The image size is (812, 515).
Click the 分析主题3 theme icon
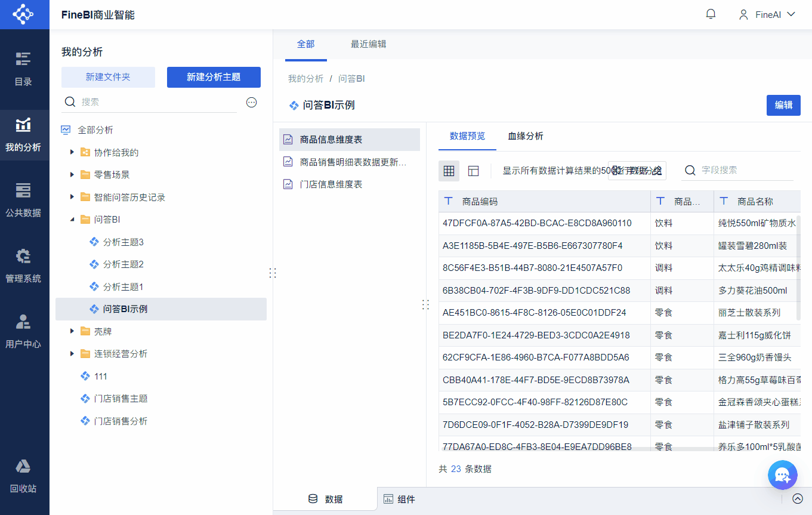[94, 242]
